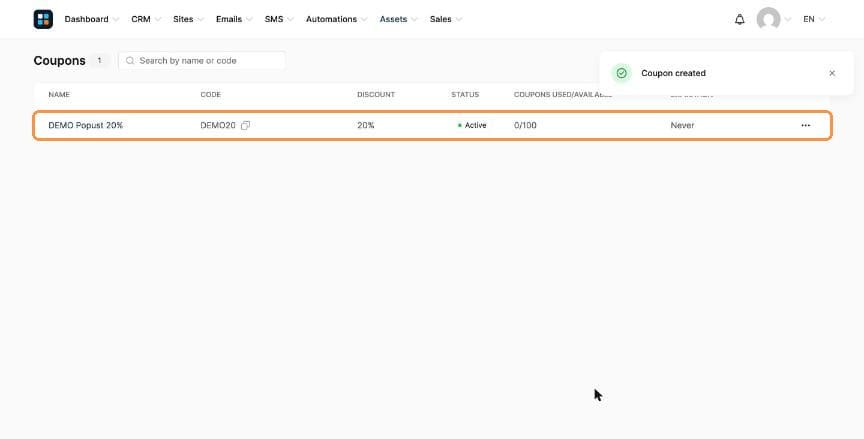Click the STATUS column header
This screenshot has height=439, width=864.
[465, 95]
